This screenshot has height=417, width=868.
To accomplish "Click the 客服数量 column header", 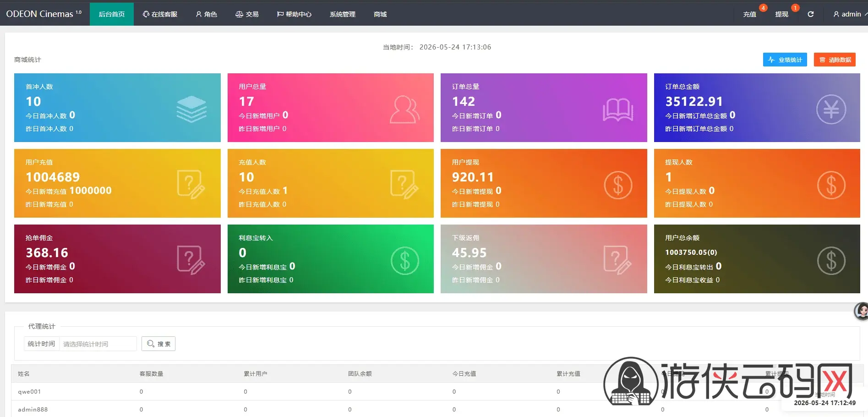I will pos(152,373).
